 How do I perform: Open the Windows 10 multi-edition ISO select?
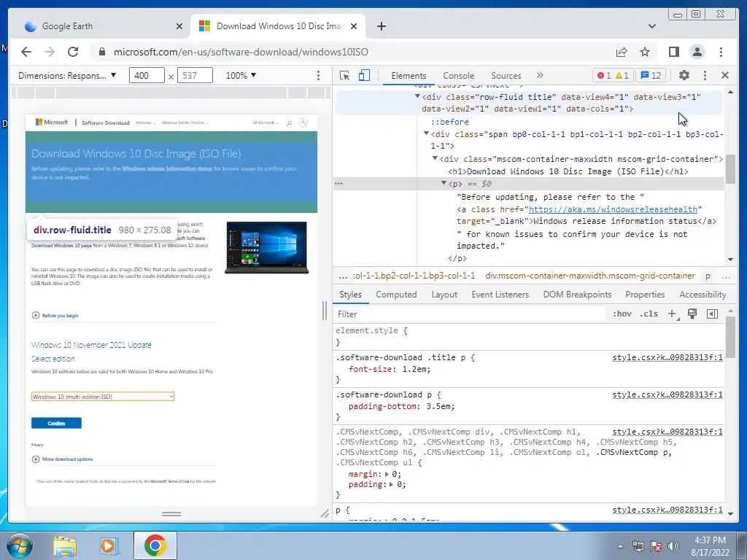[x=102, y=396]
